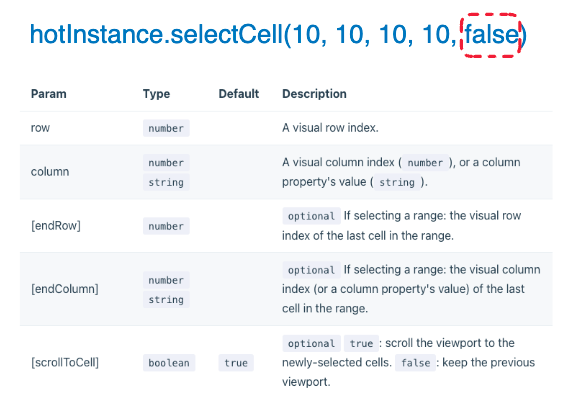Click the row parameter name
The height and width of the screenshot is (407, 562).
(x=40, y=128)
